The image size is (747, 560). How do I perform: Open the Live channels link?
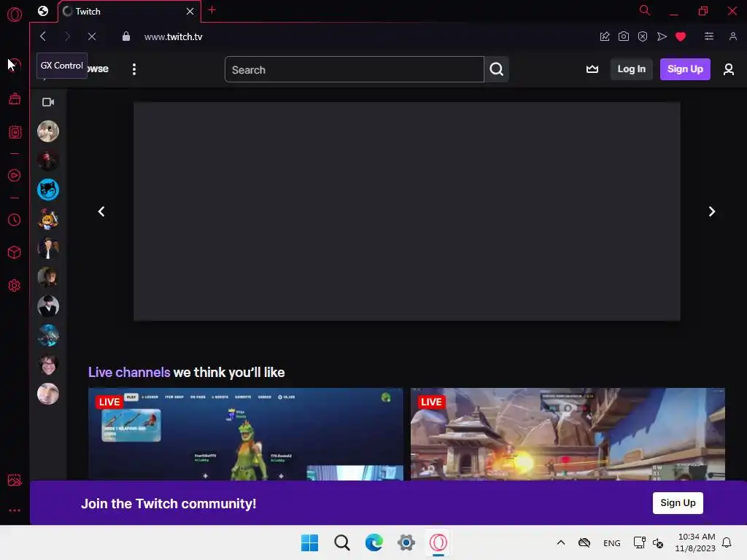click(129, 373)
